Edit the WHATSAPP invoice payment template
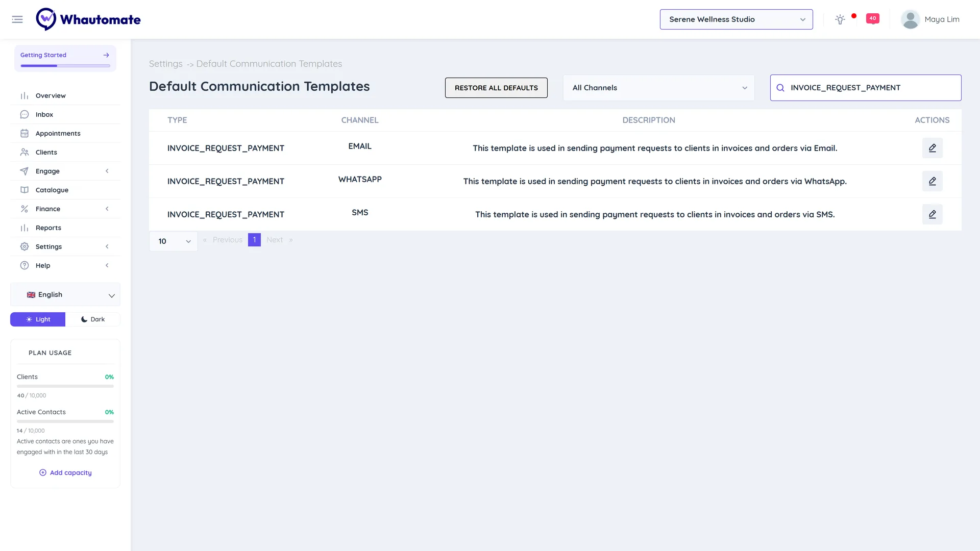Viewport: 980px width, 551px height. (x=932, y=181)
